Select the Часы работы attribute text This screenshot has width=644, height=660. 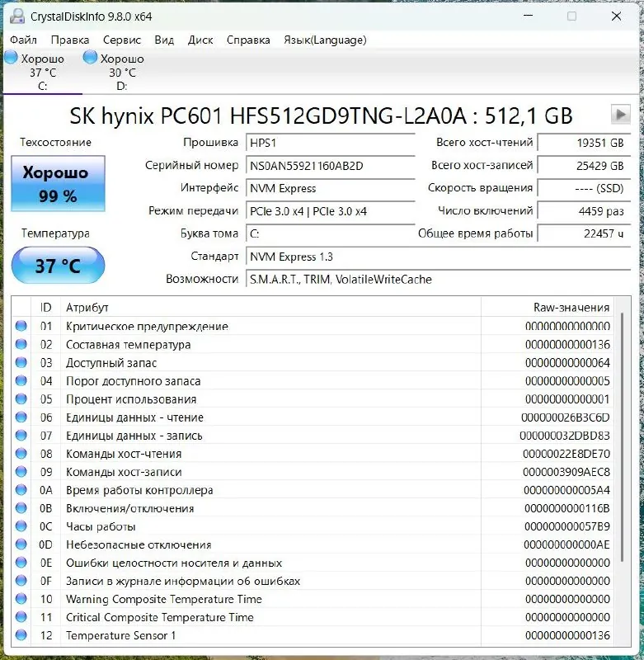click(101, 526)
